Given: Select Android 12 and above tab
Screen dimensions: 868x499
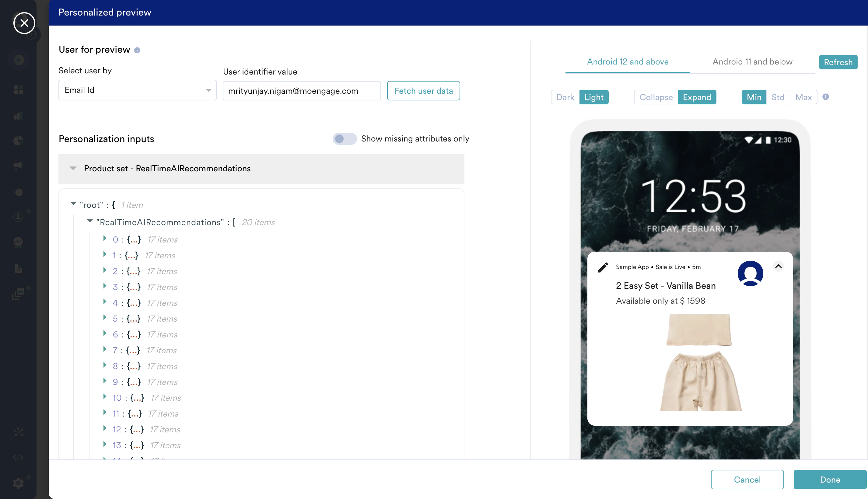Looking at the screenshot, I should click(x=627, y=62).
